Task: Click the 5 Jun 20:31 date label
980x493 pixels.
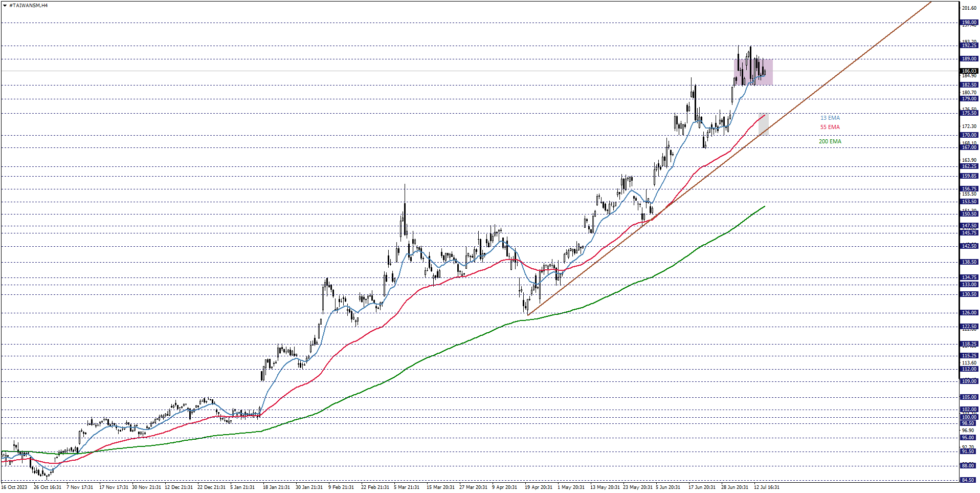Action: 668,487
